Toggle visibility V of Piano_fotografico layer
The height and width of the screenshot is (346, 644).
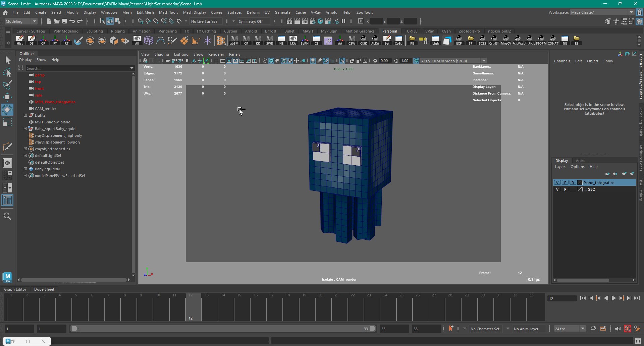coord(557,183)
